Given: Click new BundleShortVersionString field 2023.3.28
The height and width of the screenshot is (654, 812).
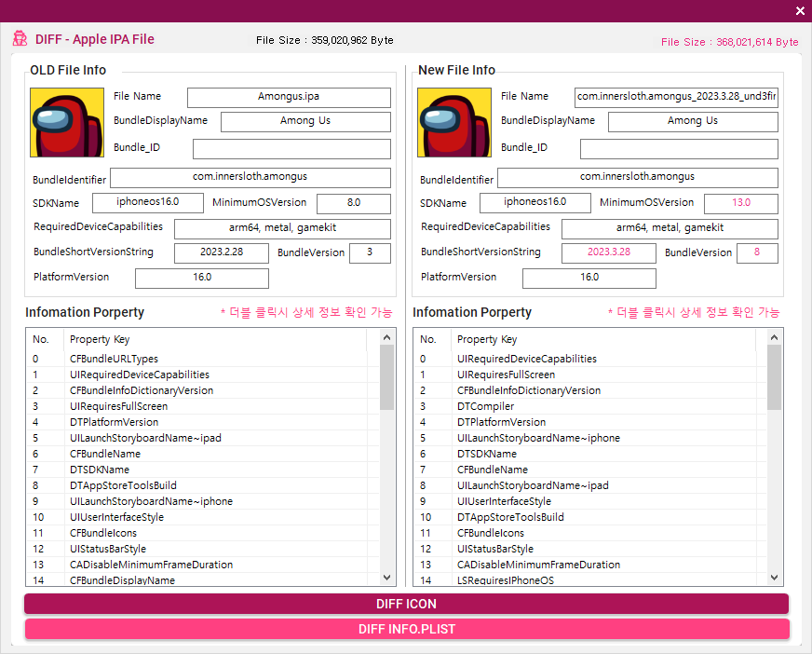Looking at the screenshot, I should [609, 253].
